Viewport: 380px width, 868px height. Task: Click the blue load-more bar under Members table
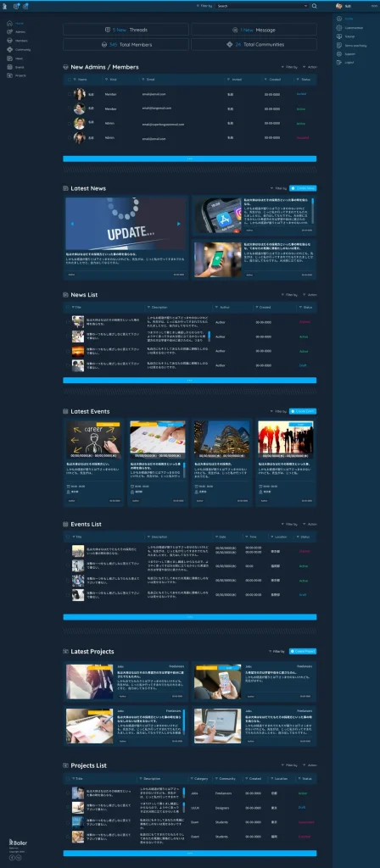pos(190,159)
